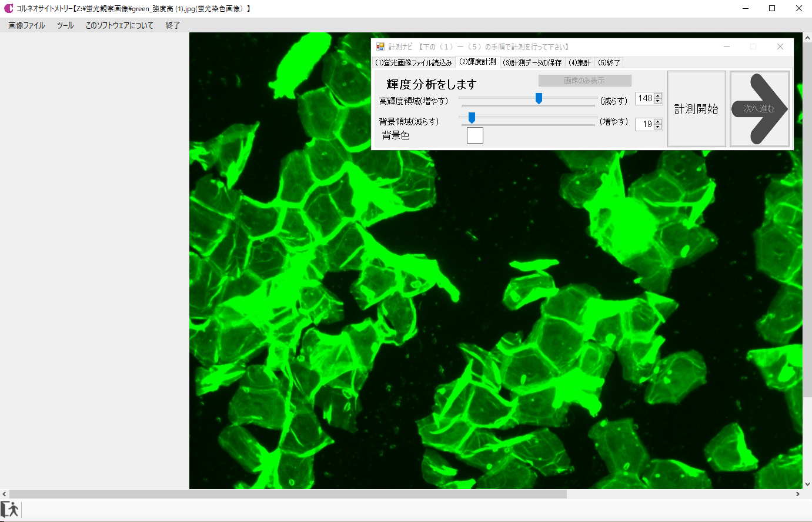Click the 高輝度領域 slider thumb
Image resolution: width=812 pixels, height=522 pixels.
coord(539,98)
